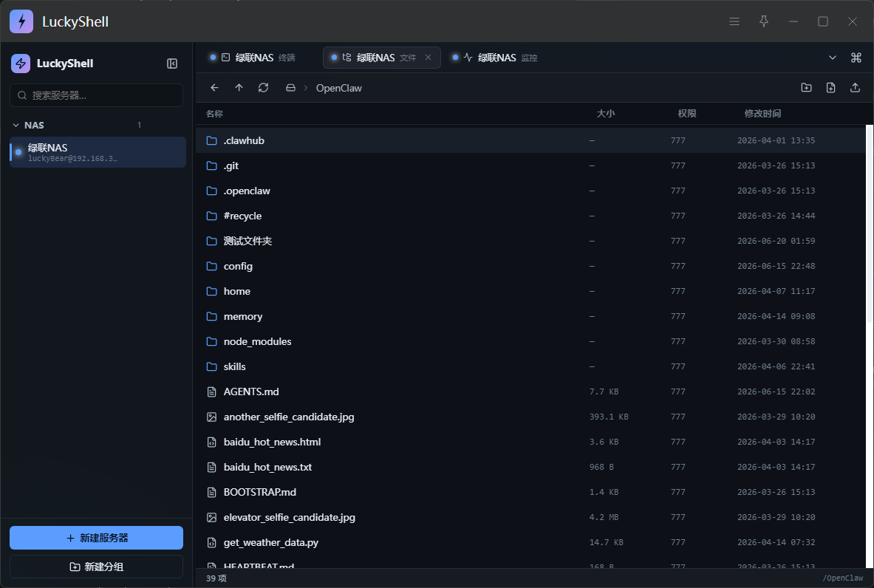The height and width of the screenshot is (588, 874).
Task: Click date 2026-06-20 01:59
Action: click(x=776, y=241)
